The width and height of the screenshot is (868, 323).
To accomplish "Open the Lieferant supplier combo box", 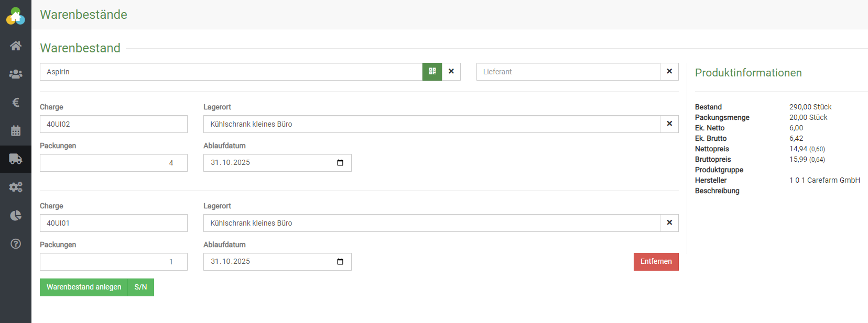I will 568,72.
